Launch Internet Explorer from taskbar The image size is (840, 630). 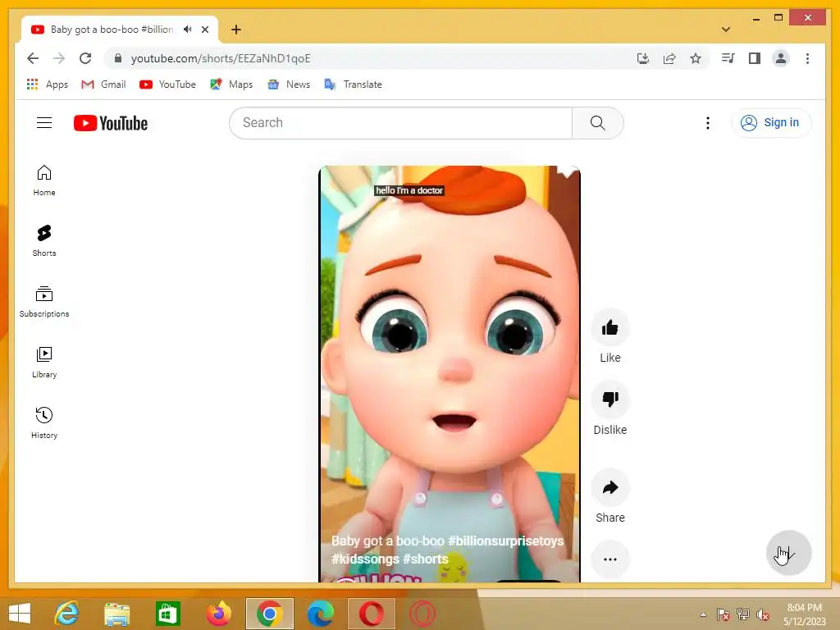coord(66,614)
